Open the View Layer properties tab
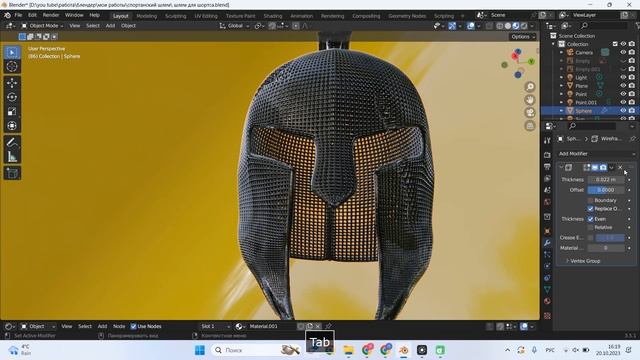The height and width of the screenshot is (360, 640). [547, 178]
